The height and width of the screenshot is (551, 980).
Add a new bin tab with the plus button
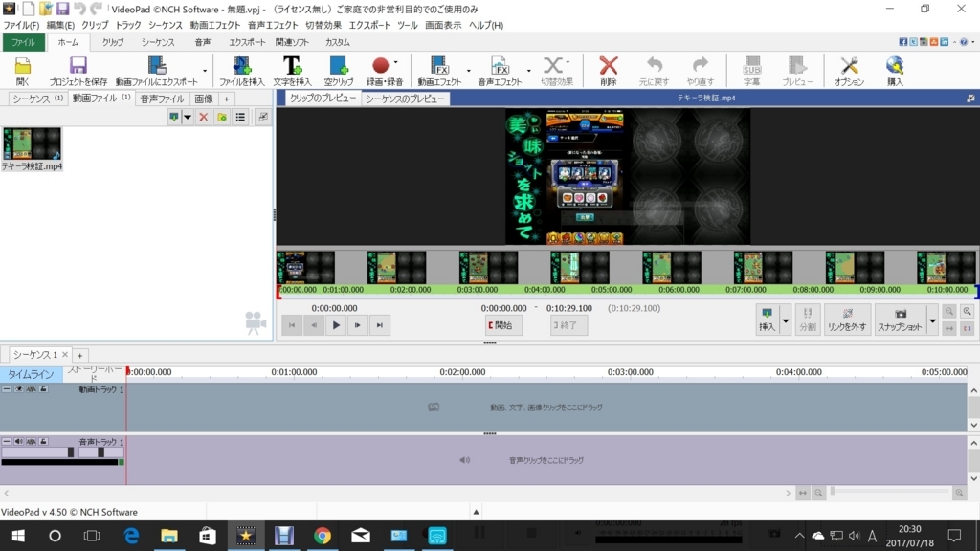226,99
